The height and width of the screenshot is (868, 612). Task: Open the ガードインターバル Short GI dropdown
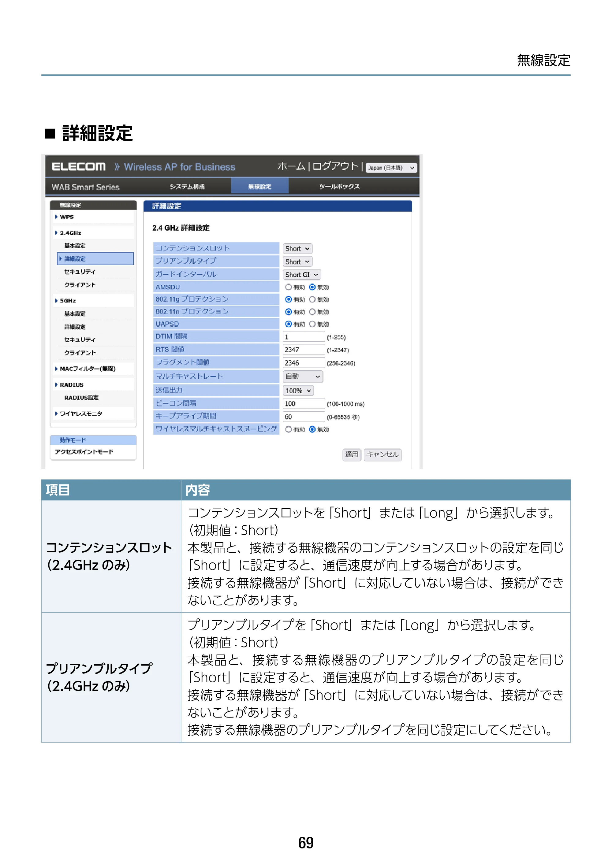pyautogui.click(x=302, y=274)
